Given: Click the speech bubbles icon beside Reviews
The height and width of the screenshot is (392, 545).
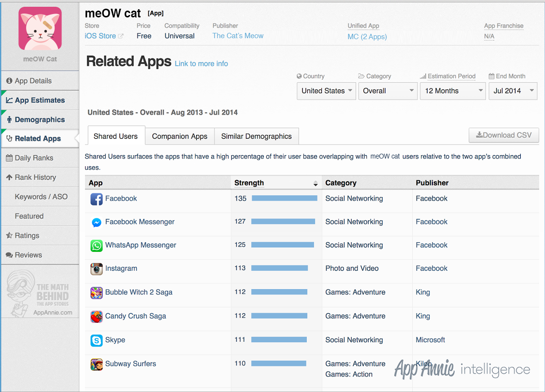Looking at the screenshot, I should [x=9, y=255].
